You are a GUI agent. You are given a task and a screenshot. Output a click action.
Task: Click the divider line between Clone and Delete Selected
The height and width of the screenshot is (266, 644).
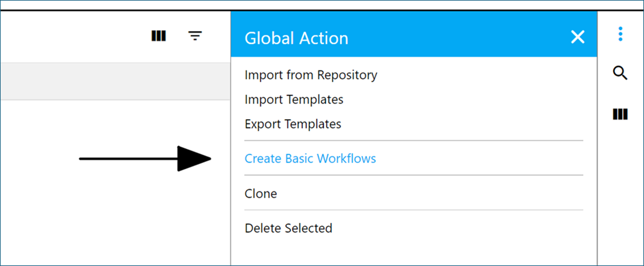click(413, 210)
